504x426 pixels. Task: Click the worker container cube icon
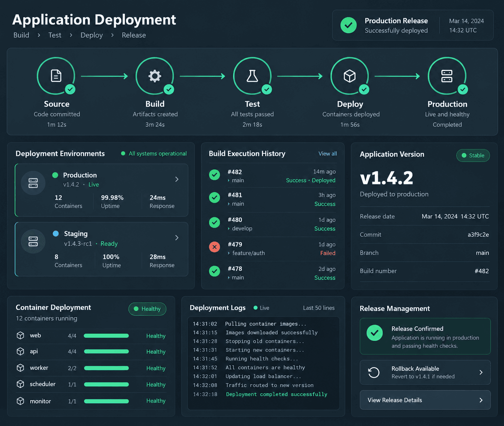tap(20, 368)
